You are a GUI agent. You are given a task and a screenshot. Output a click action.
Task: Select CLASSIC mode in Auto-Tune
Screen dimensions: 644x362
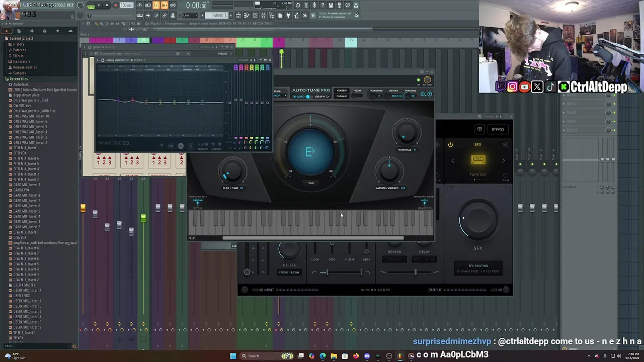point(342,90)
